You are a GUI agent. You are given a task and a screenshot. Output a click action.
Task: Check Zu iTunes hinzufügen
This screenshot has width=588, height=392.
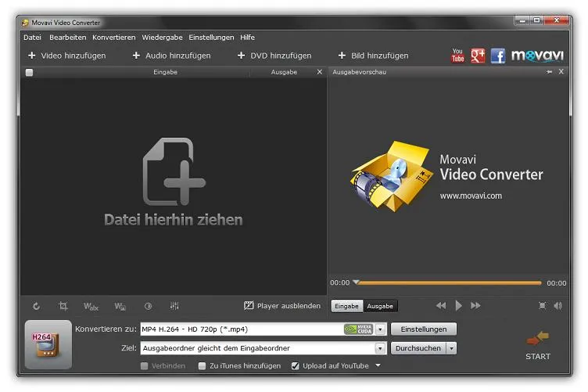(202, 365)
